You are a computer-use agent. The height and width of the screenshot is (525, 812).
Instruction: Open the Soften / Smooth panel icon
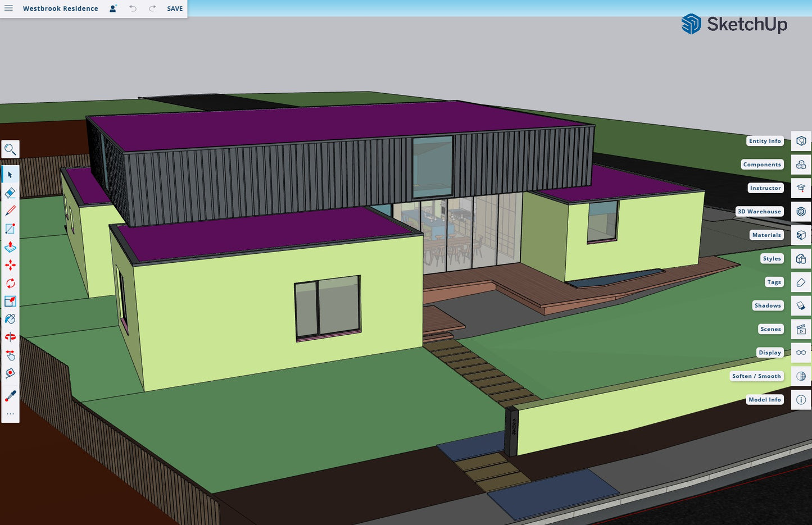coord(801,376)
